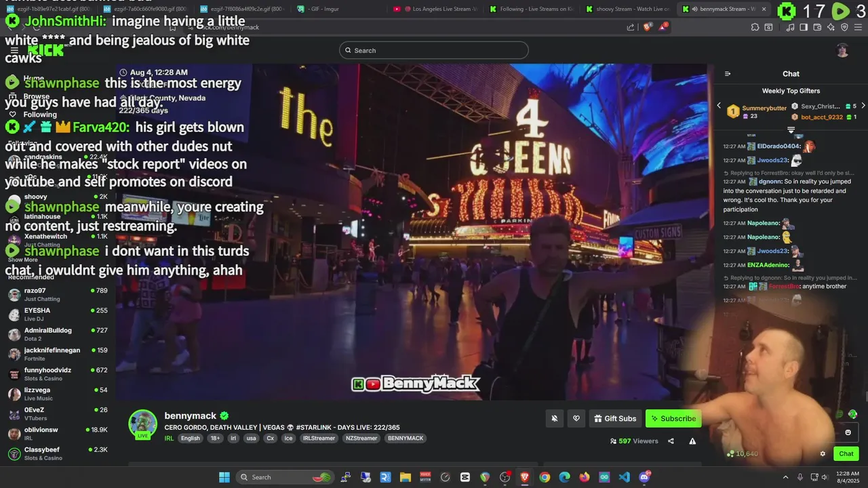Open oblivionsw IRL channel
This screenshot has width=868, height=488.
point(58,434)
